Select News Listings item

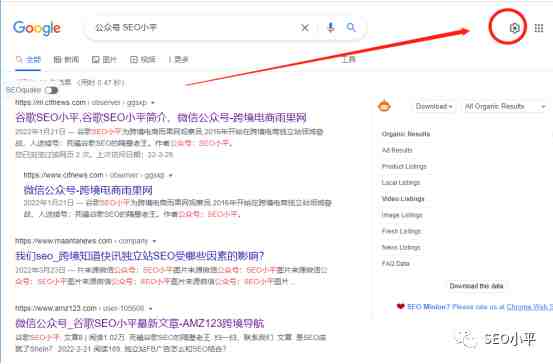coord(401,248)
